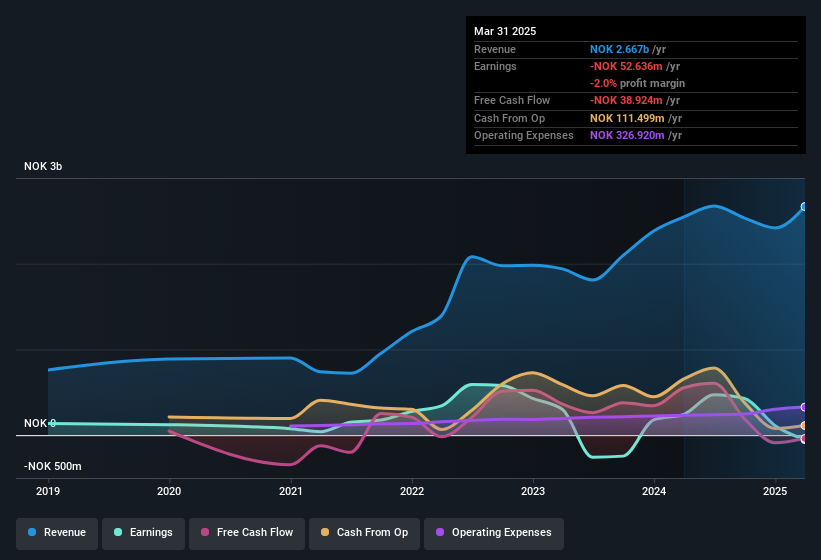Click the -NOK 38.924m free cash flow value
821x560 pixels.
pyautogui.click(x=626, y=100)
